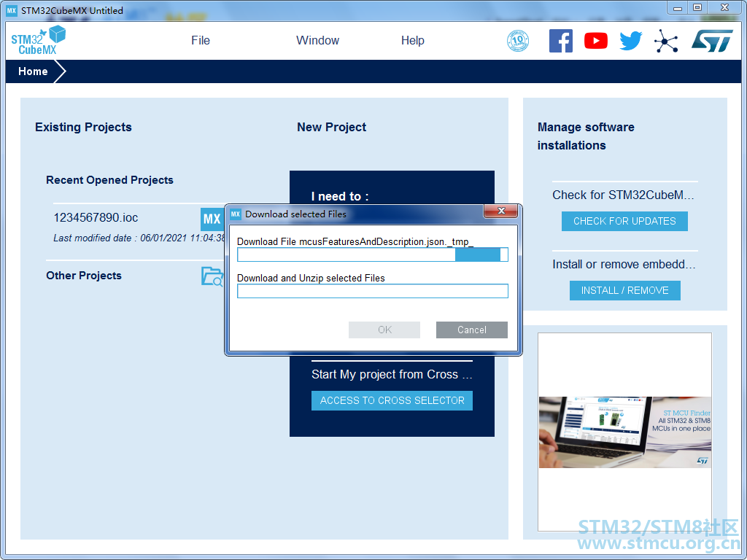Click the Last modified date text
This screenshot has width=747, height=560.
coord(139,238)
